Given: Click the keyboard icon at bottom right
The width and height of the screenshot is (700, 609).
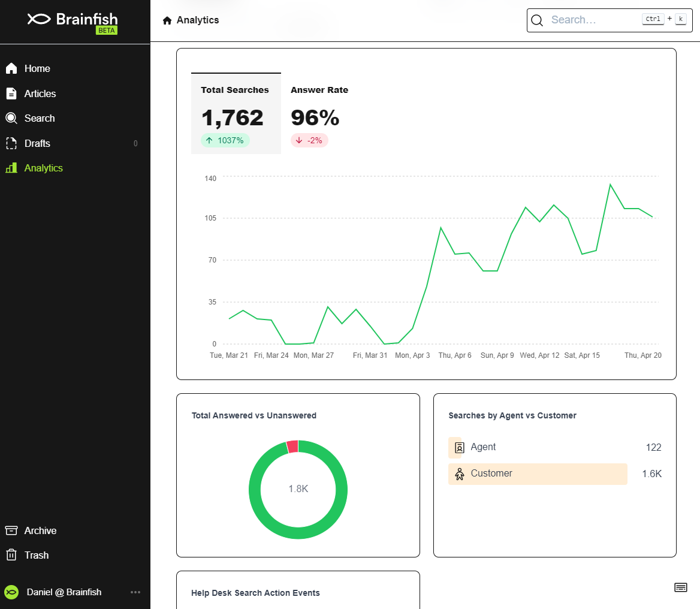Looking at the screenshot, I should pos(680,587).
